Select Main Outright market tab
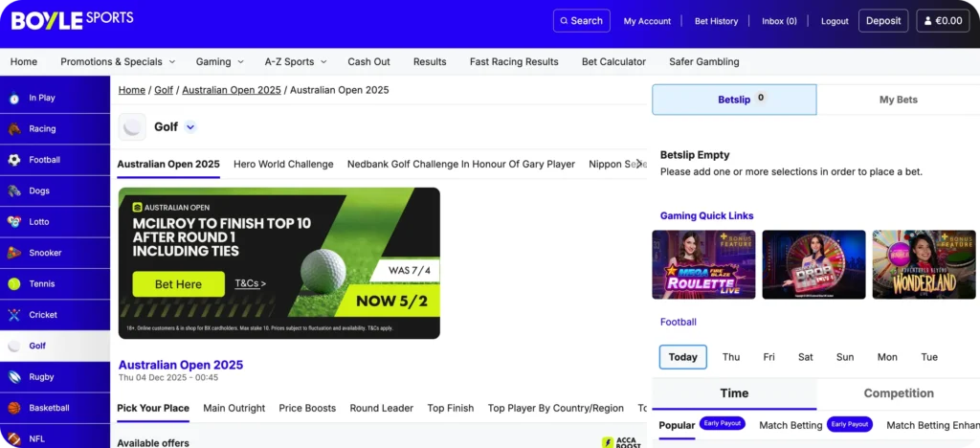 point(234,408)
